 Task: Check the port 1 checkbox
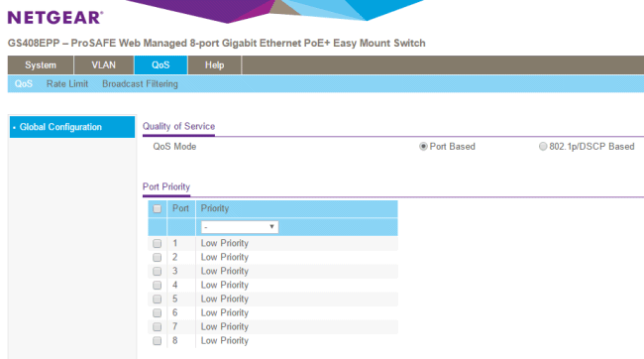coord(157,243)
